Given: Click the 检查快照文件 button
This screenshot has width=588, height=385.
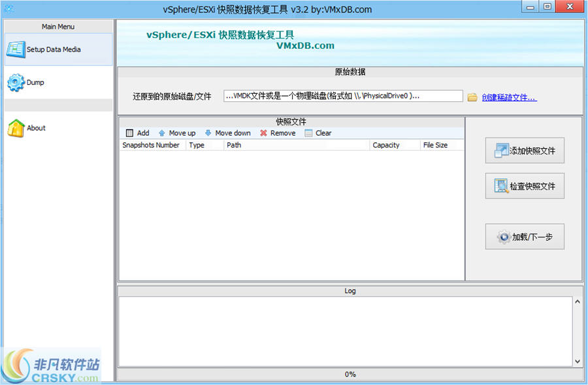Looking at the screenshot, I should point(525,185).
